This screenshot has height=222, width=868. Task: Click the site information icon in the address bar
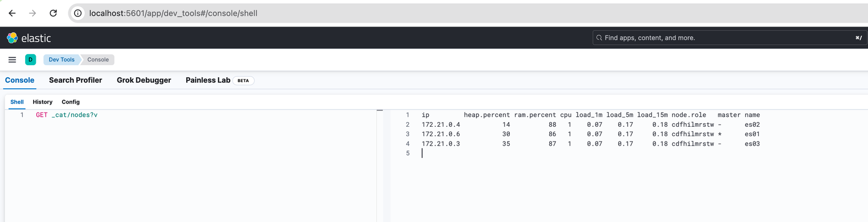point(78,13)
